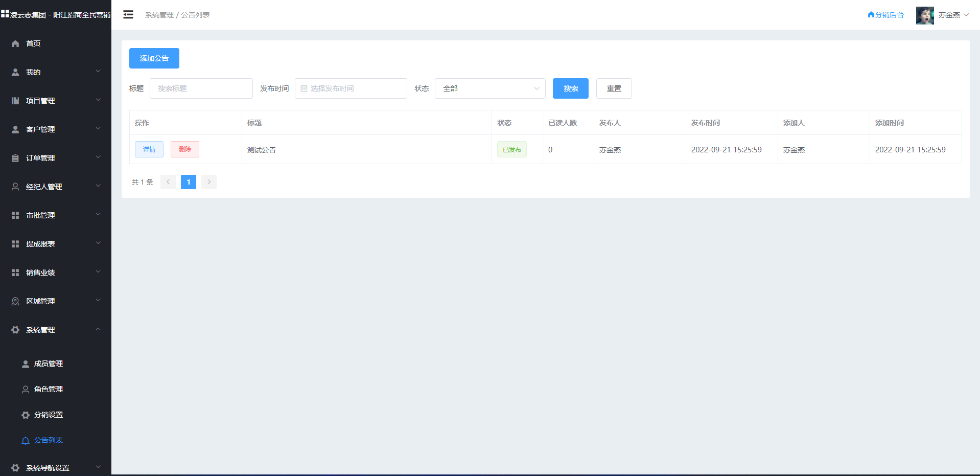
Task: Expand the 提成报表 chevron
Action: click(98, 243)
